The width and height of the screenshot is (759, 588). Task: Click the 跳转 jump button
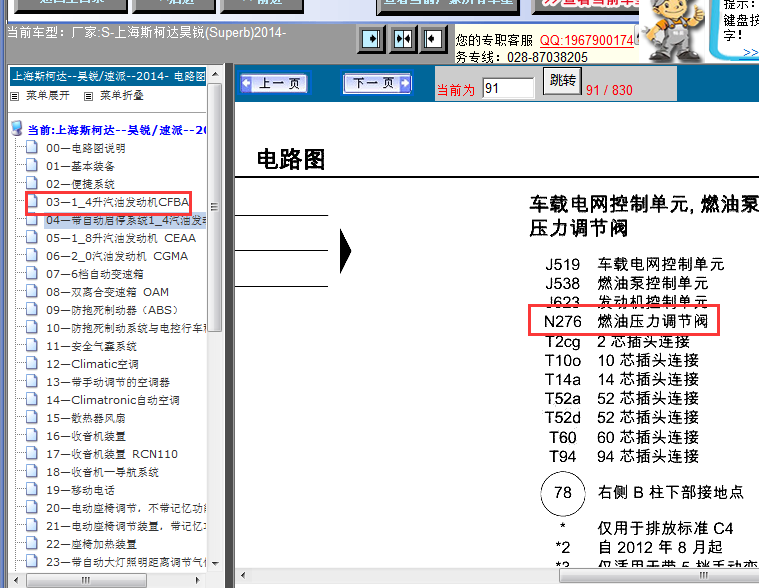562,80
